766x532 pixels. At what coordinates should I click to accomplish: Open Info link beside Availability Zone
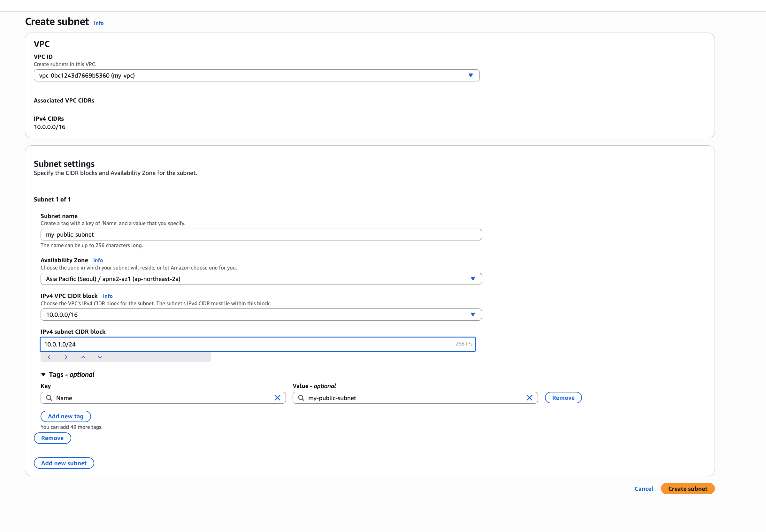(98, 260)
